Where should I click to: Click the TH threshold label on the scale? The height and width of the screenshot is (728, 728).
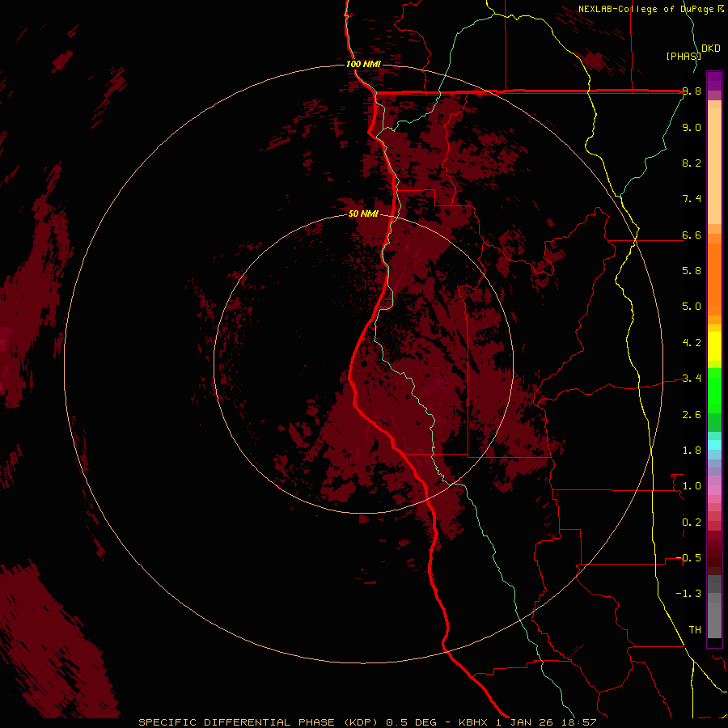(695, 630)
